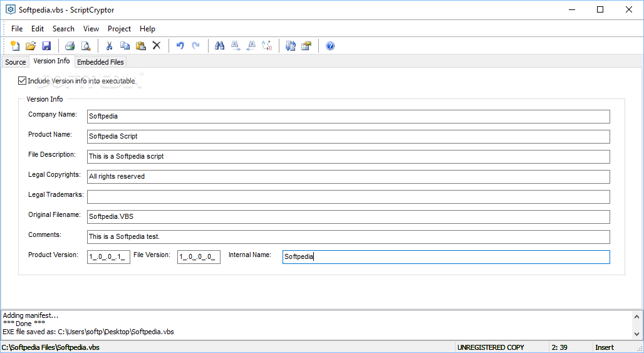Save the script with the floppy icon
The image size is (644, 353).
pos(46,46)
